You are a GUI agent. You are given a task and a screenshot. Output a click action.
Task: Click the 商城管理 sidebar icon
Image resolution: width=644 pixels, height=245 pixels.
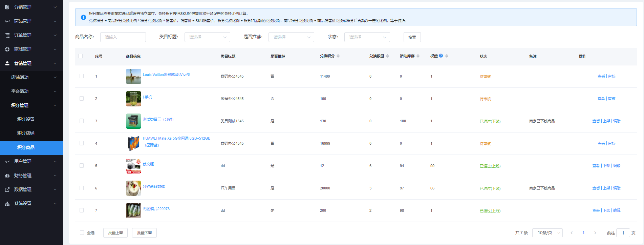[x=7, y=49]
